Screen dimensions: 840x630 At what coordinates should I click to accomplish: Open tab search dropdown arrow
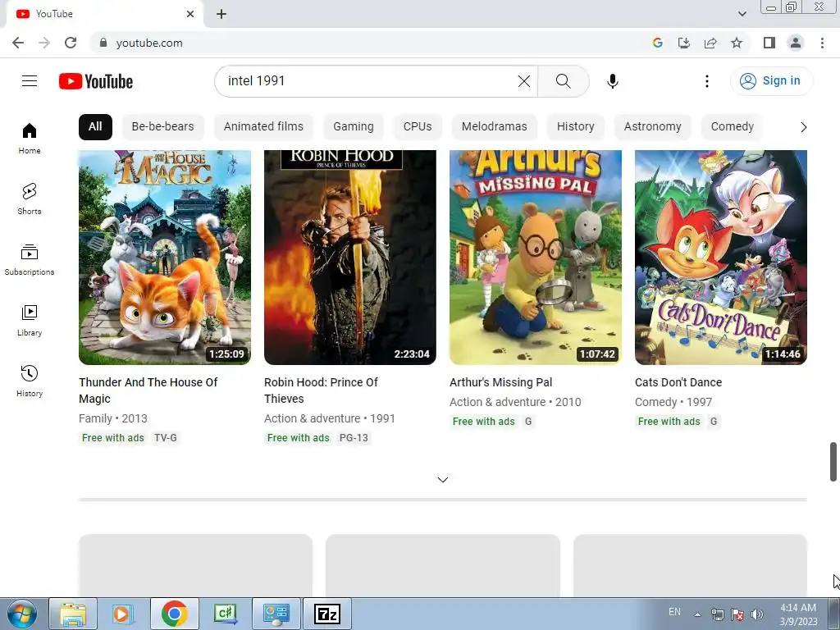point(742,14)
